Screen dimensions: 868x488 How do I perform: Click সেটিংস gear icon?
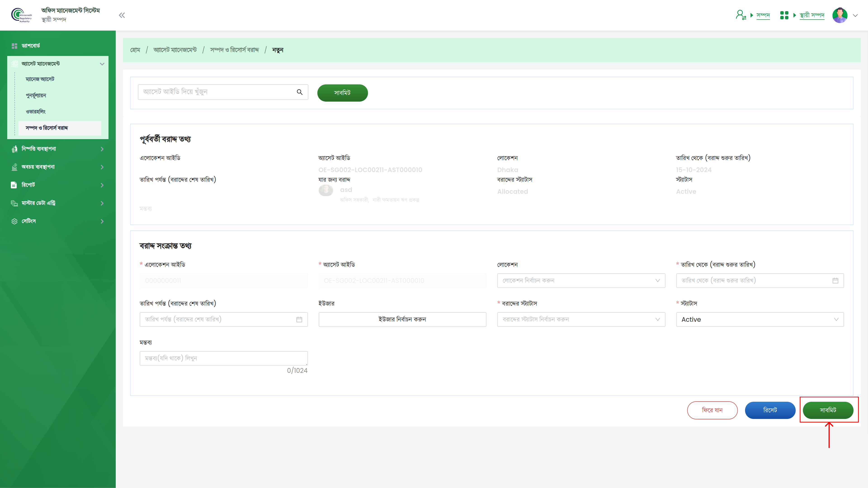click(x=14, y=222)
